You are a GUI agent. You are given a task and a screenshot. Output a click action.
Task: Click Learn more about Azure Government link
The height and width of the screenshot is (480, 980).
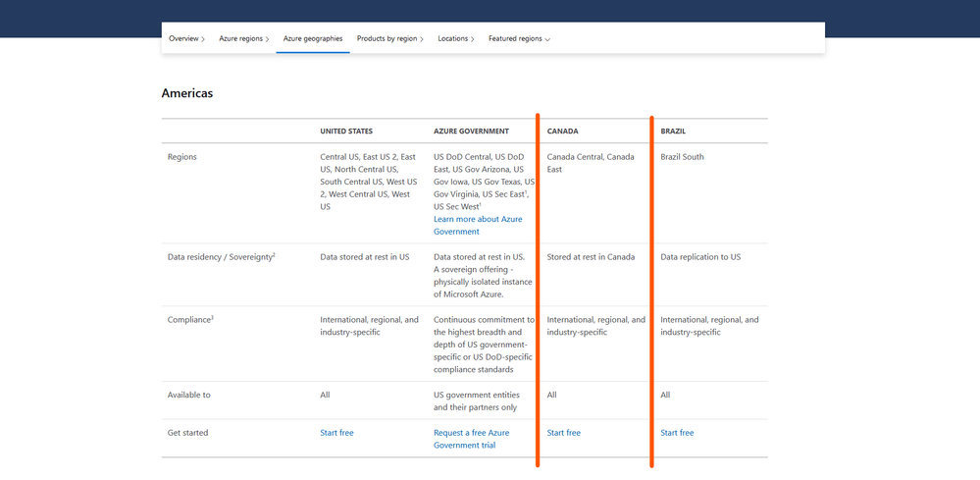[x=478, y=226]
